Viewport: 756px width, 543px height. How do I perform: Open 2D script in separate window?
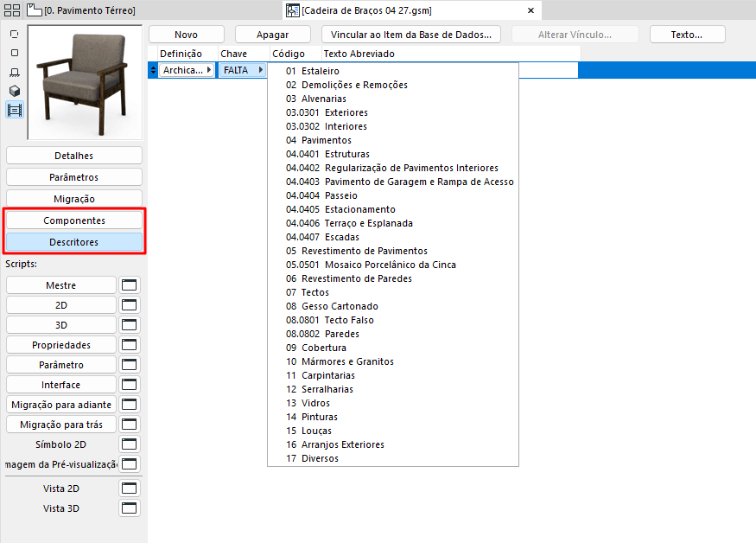(129, 305)
